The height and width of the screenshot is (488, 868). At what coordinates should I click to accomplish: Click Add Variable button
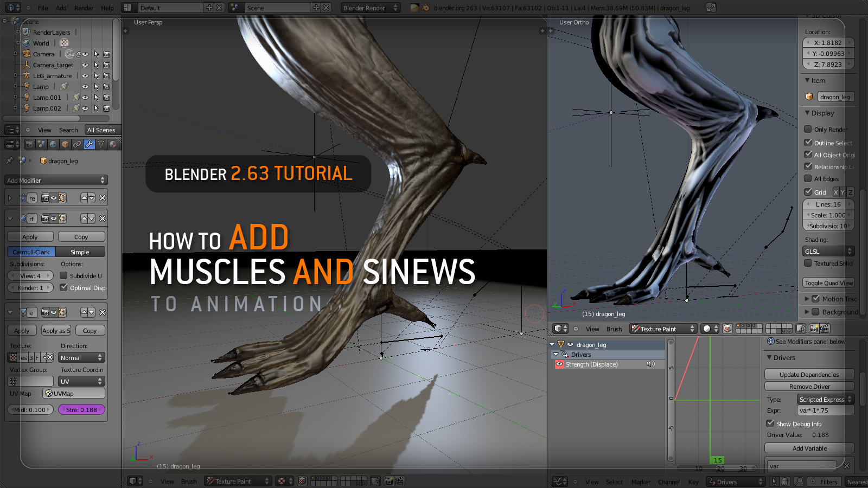point(809,448)
